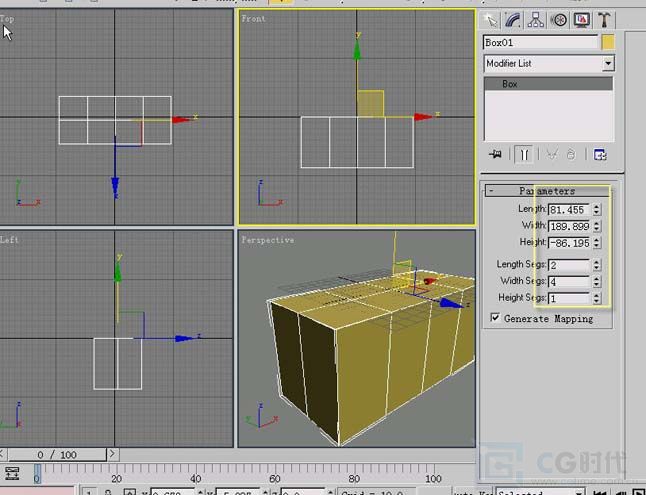Click the Width spinner arrows
The width and height of the screenshot is (646, 495).
pos(596,226)
